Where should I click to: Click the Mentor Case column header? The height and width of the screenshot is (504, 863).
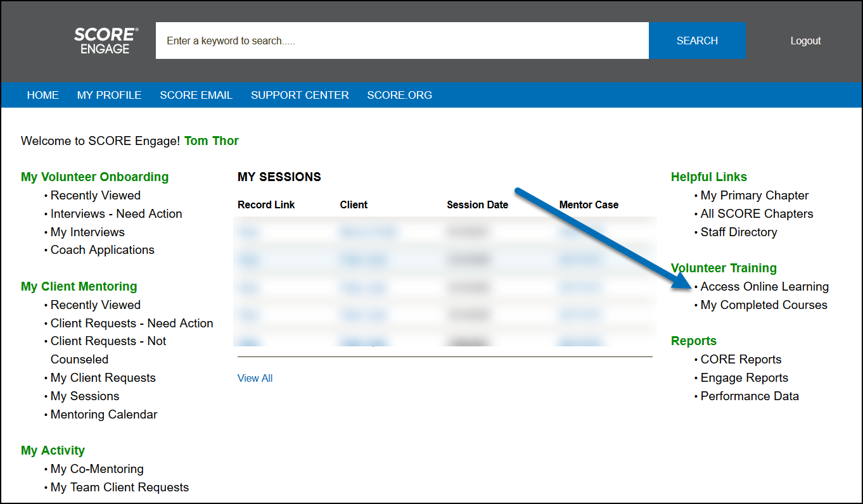coord(589,205)
